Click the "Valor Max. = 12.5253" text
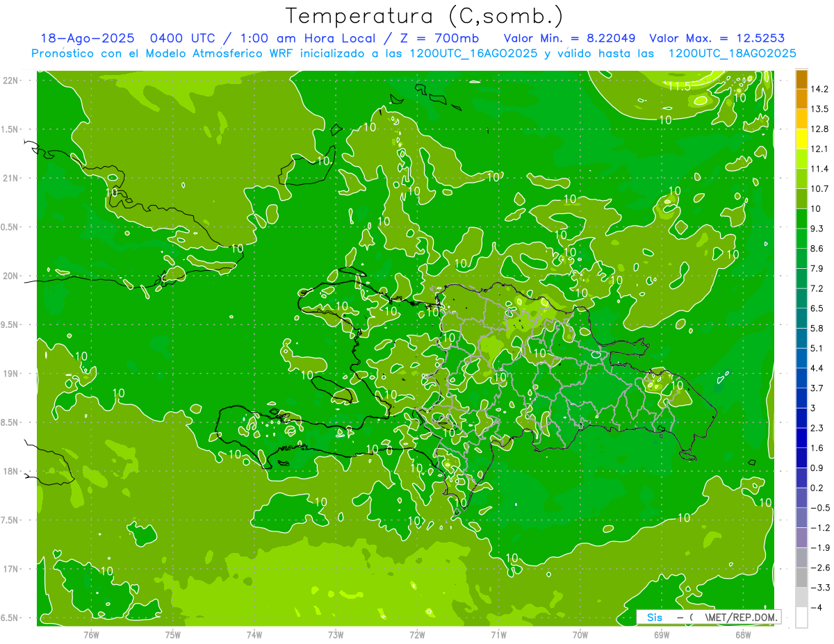This screenshot has height=644, width=834. 717,38
